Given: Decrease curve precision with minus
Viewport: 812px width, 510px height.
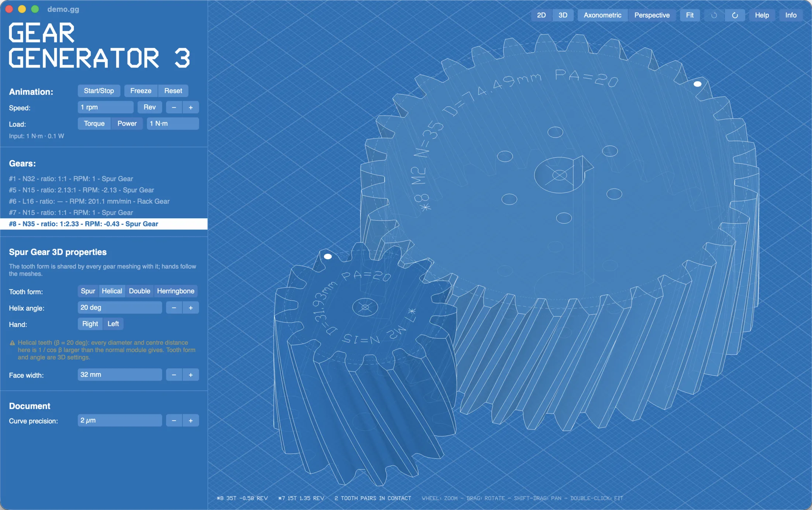Looking at the screenshot, I should coord(174,421).
